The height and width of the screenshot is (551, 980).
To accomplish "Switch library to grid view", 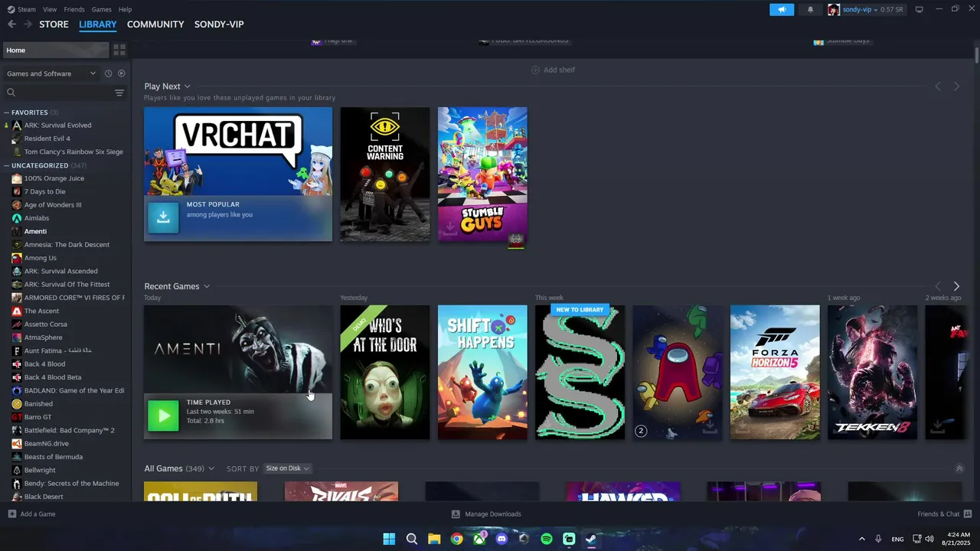I will [x=119, y=50].
